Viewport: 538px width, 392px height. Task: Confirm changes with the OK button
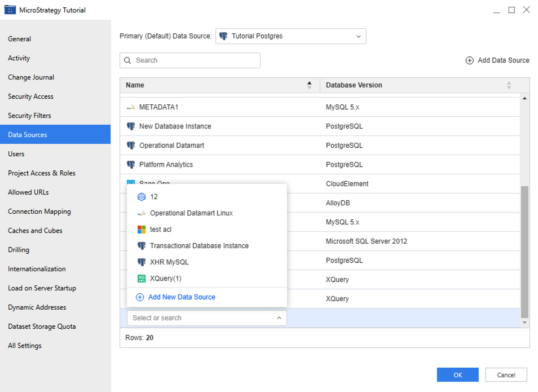tap(457, 375)
